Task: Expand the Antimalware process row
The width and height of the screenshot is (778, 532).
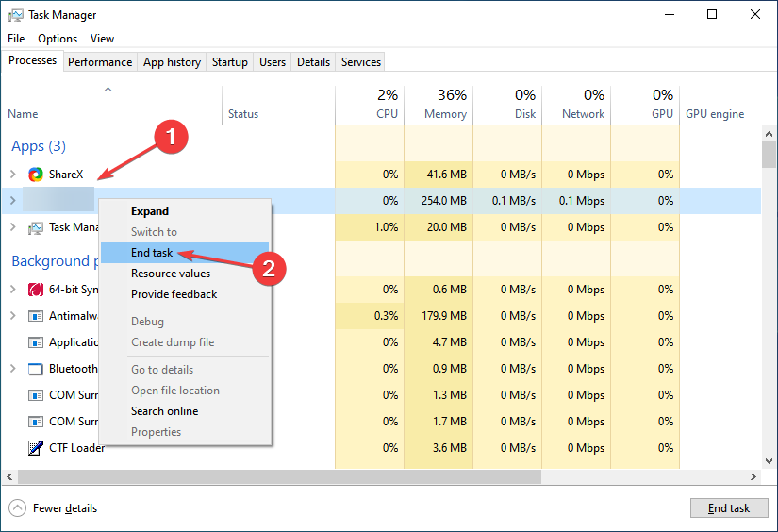Action: point(13,316)
